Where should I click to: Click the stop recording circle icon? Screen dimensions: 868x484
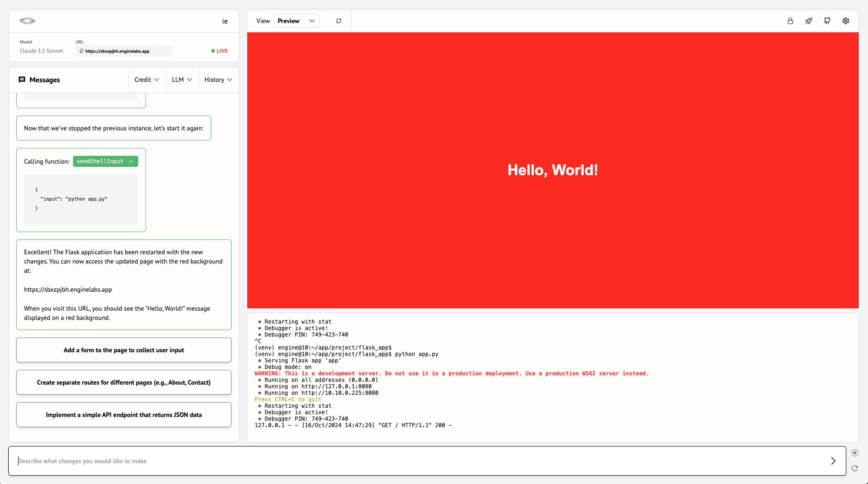855,453
